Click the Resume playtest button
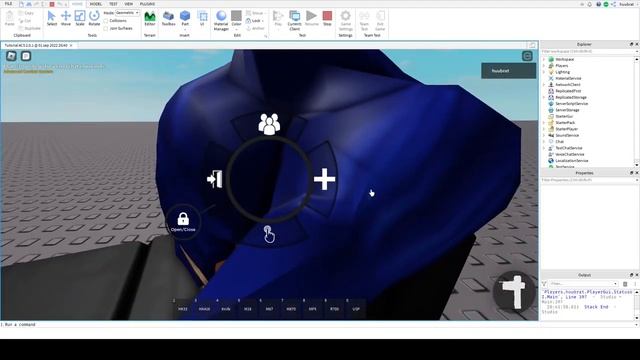 click(x=311, y=18)
